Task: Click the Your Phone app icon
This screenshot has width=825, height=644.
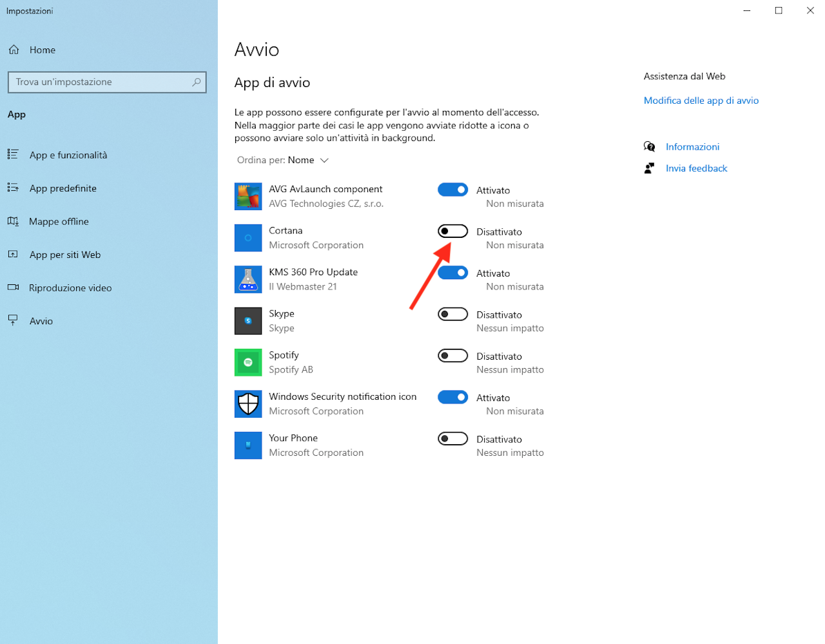Action: [248, 445]
